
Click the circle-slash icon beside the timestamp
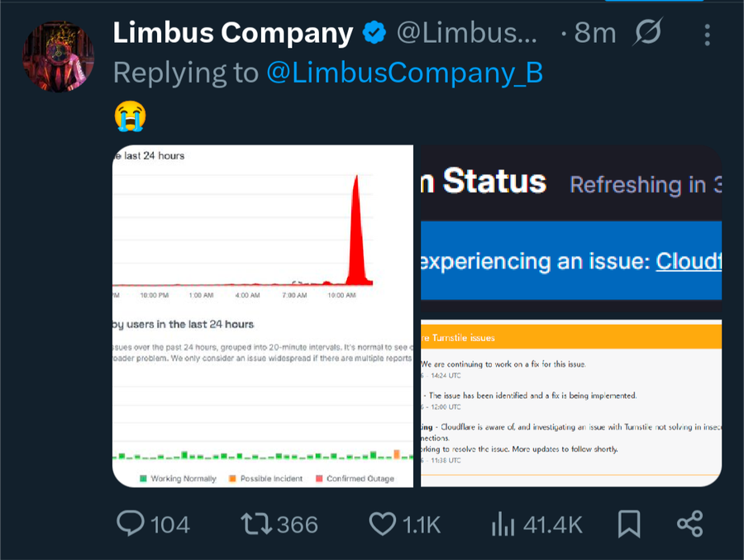coord(647,33)
